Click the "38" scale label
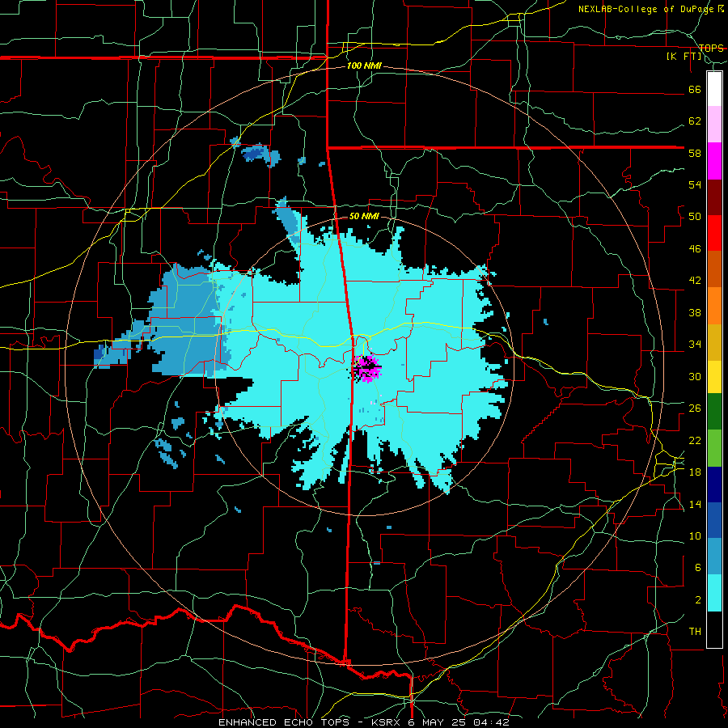This screenshot has height=728, width=728. point(695,313)
